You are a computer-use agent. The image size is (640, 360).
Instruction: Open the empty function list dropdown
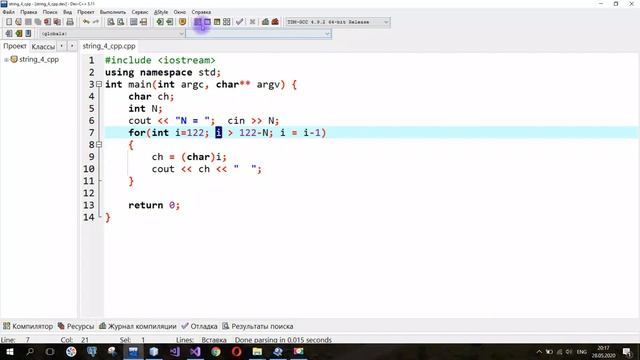[x=258, y=34]
